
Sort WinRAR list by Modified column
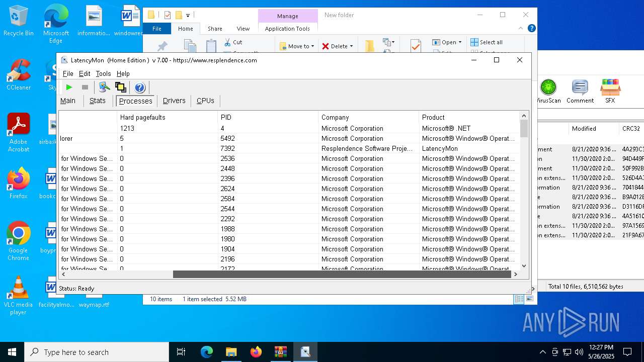[x=593, y=129]
